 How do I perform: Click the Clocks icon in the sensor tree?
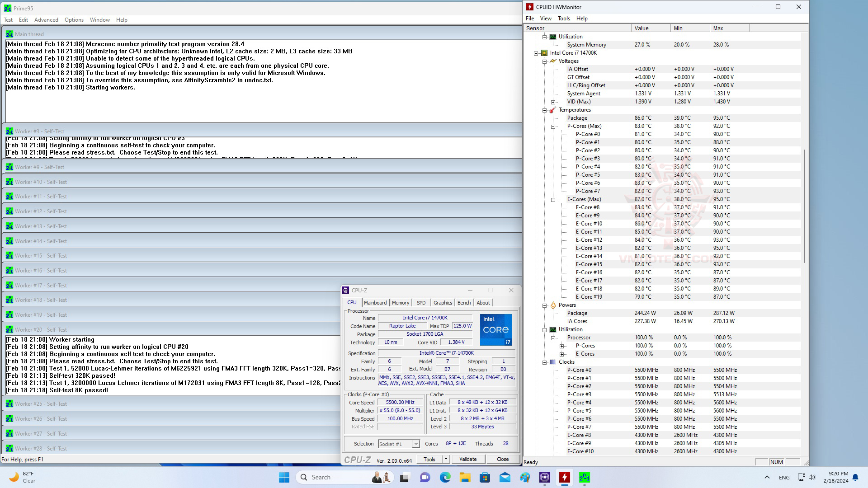tap(552, 362)
